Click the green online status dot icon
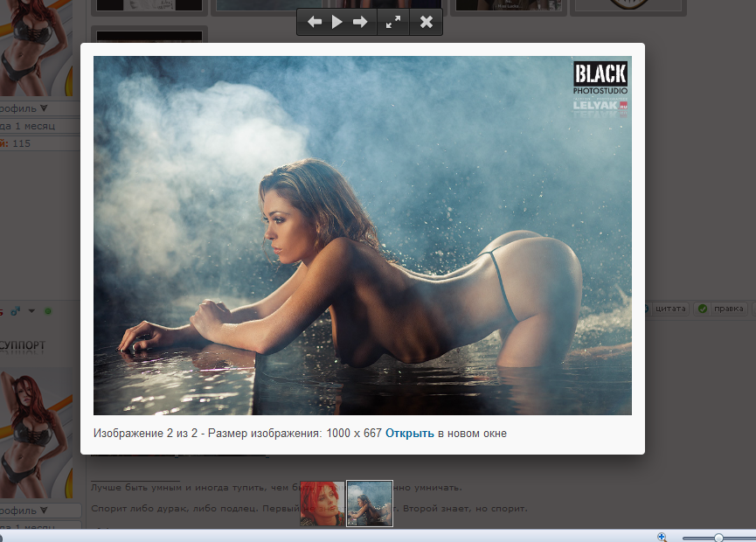This screenshot has width=756, height=542. point(48,310)
